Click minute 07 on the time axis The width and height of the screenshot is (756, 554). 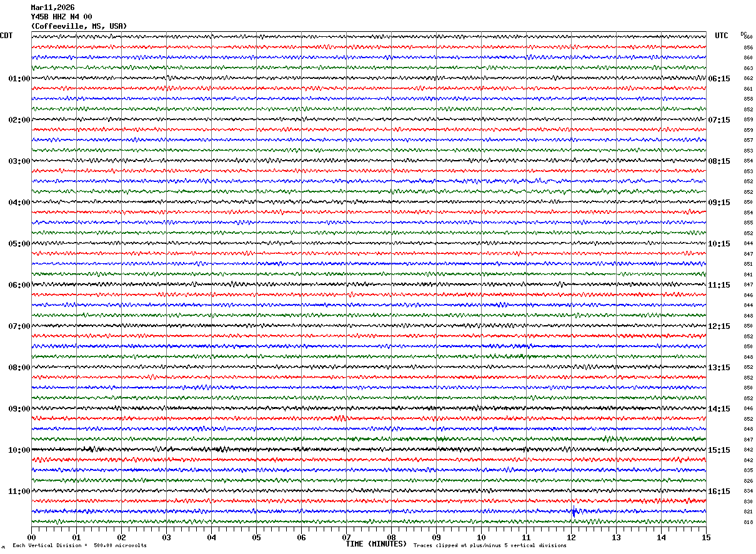click(x=346, y=537)
